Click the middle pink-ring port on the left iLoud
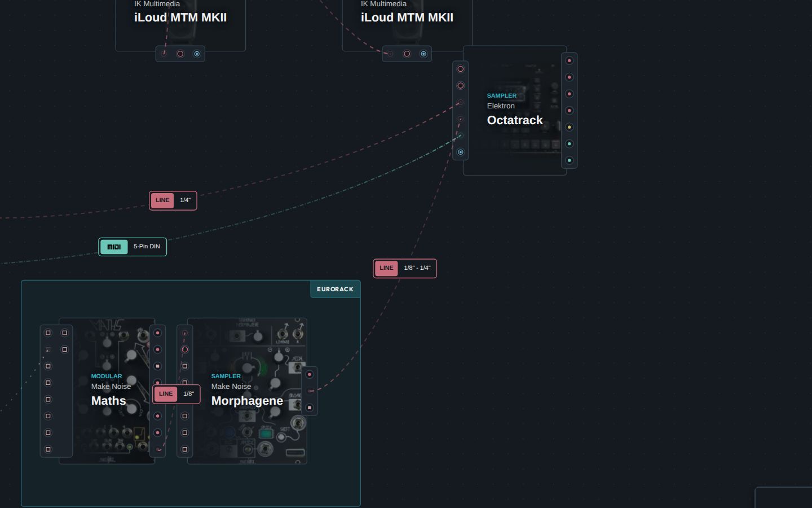Image resolution: width=812 pixels, height=508 pixels. (180, 54)
